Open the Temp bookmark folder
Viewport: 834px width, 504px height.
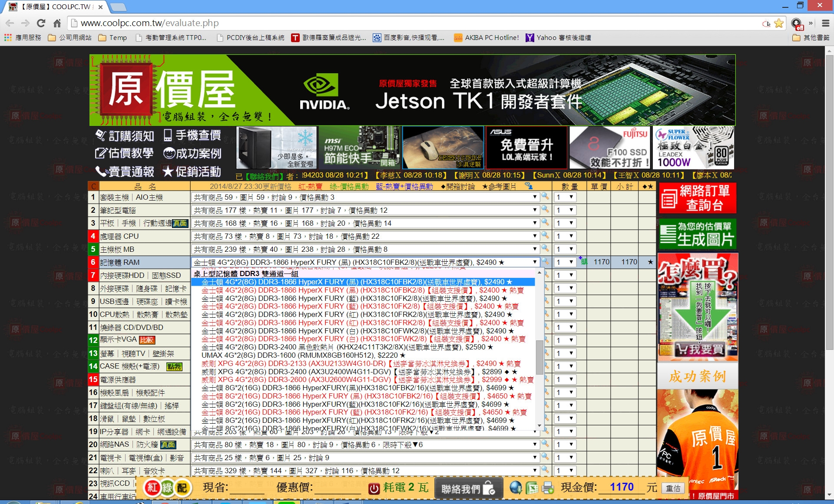point(113,38)
